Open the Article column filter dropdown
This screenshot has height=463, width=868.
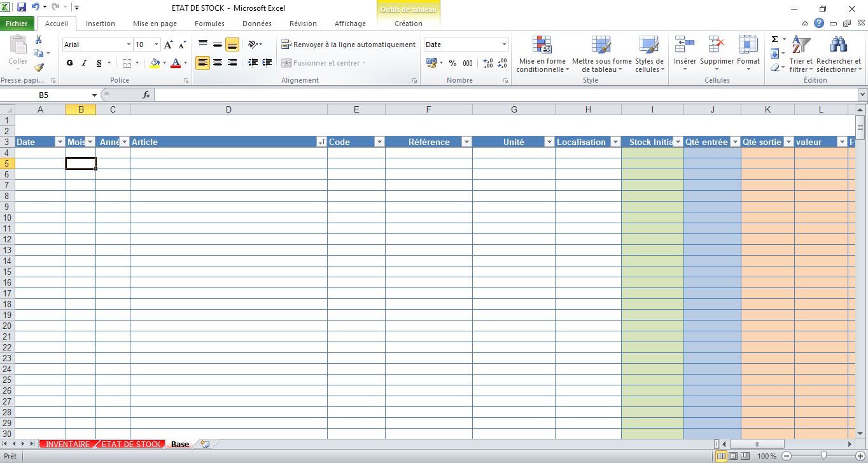pyautogui.click(x=321, y=142)
